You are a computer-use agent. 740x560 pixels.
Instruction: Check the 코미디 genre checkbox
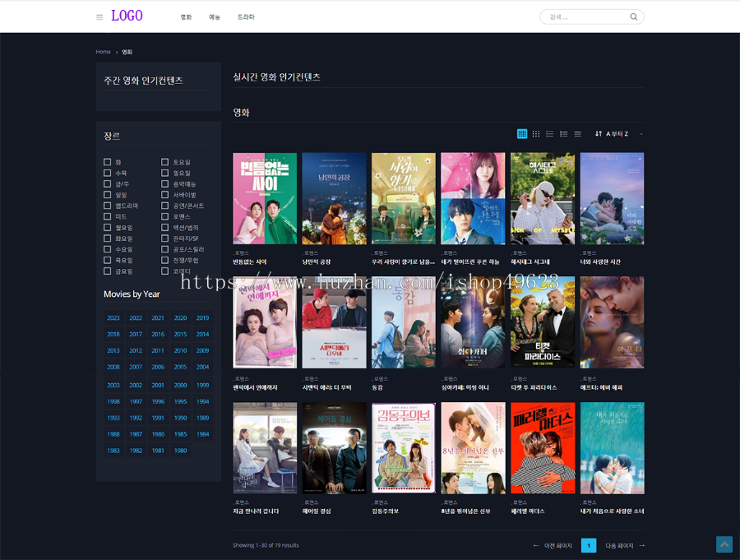click(x=164, y=271)
